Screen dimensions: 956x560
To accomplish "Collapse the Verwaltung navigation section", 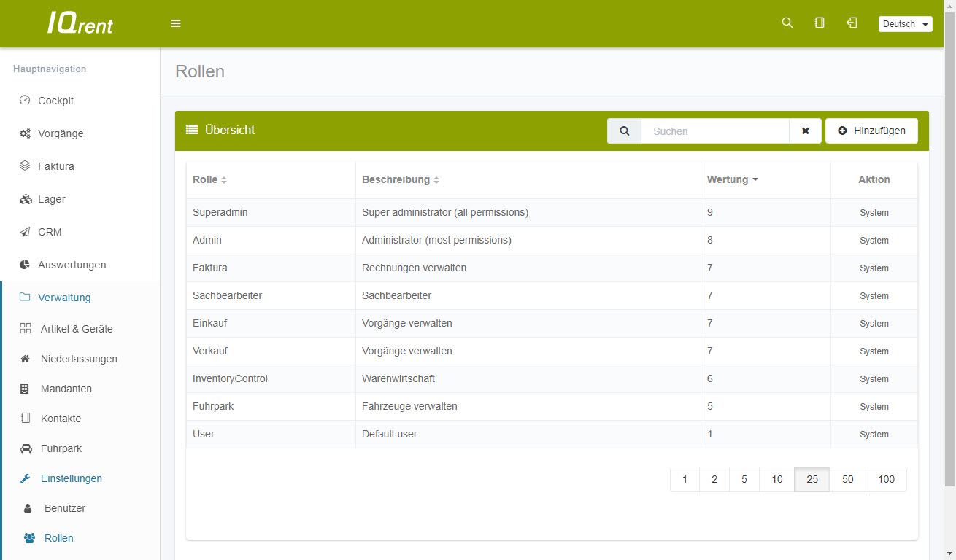I will click(64, 297).
